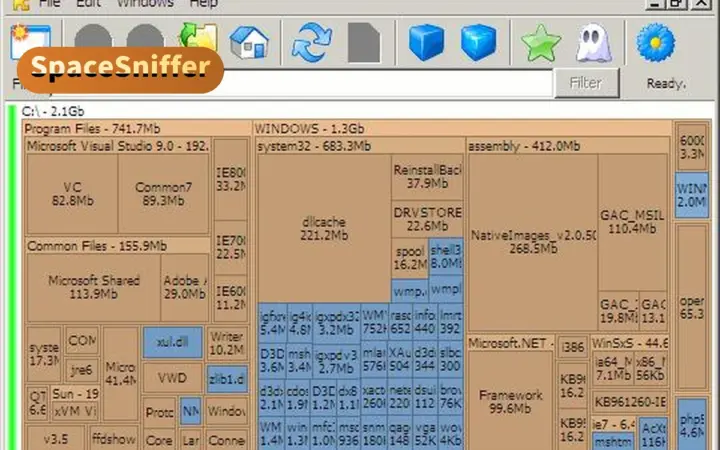The image size is (720, 450).
Task: Open a new view window
Action: pyautogui.click(x=30, y=40)
